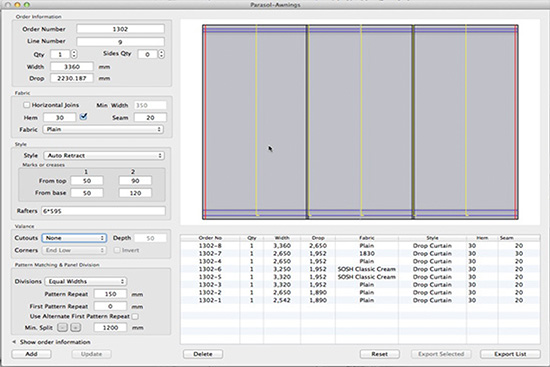The height and width of the screenshot is (367, 550).
Task: Open the Style dropdown showing Auto Retract
Action: click(x=104, y=155)
